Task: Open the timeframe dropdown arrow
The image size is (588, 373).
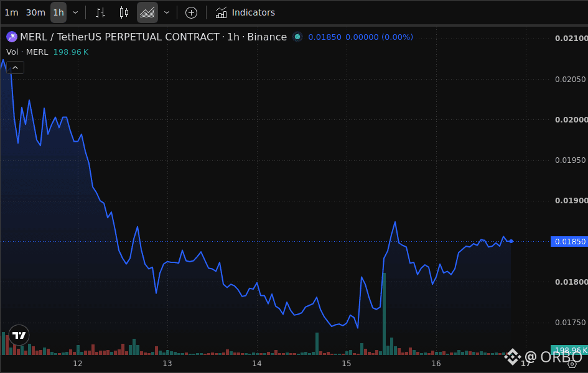Action: [75, 12]
